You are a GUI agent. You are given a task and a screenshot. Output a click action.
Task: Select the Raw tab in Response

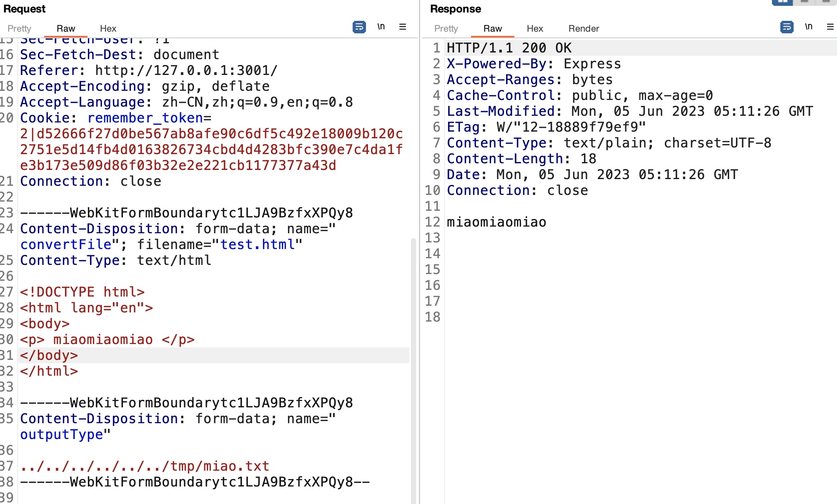coord(493,28)
